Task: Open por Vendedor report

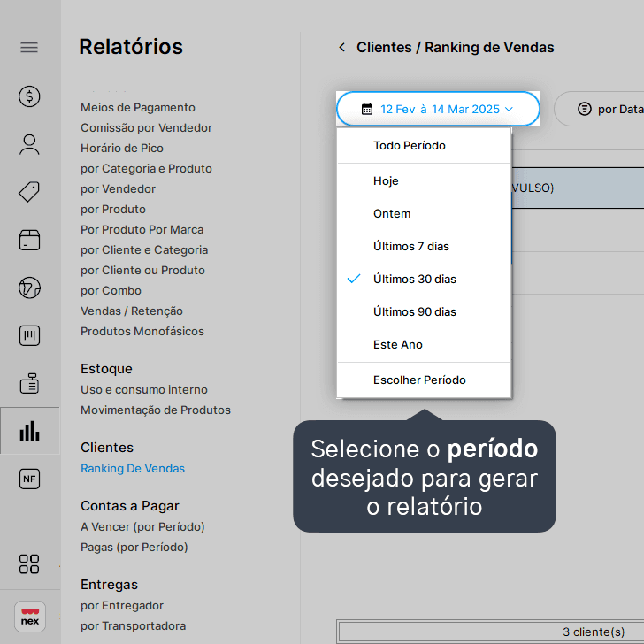Action: [x=118, y=189]
